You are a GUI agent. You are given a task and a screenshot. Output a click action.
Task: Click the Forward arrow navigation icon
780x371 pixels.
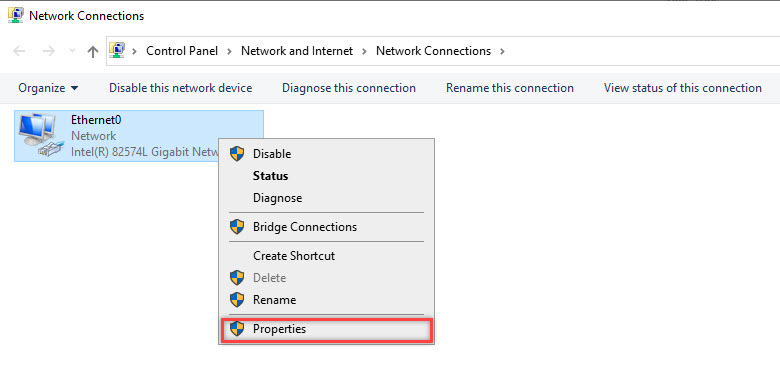pyautogui.click(x=48, y=51)
